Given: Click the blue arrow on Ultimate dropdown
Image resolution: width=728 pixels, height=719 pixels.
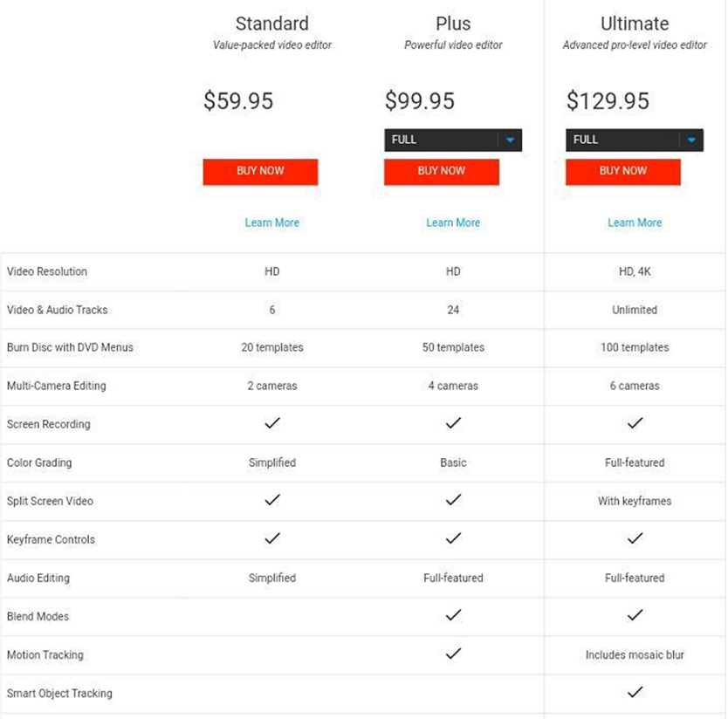Looking at the screenshot, I should (692, 140).
